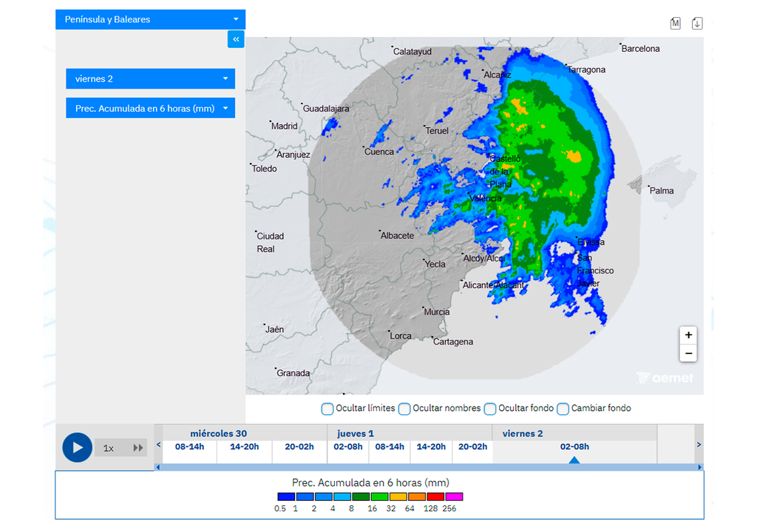
Task: Click the Palma label on the map
Action: [662, 191]
